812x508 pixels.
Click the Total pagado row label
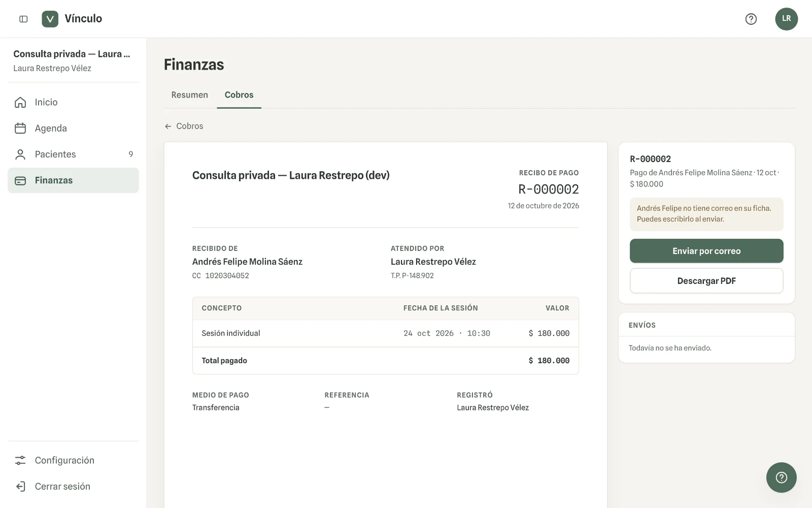pos(224,361)
